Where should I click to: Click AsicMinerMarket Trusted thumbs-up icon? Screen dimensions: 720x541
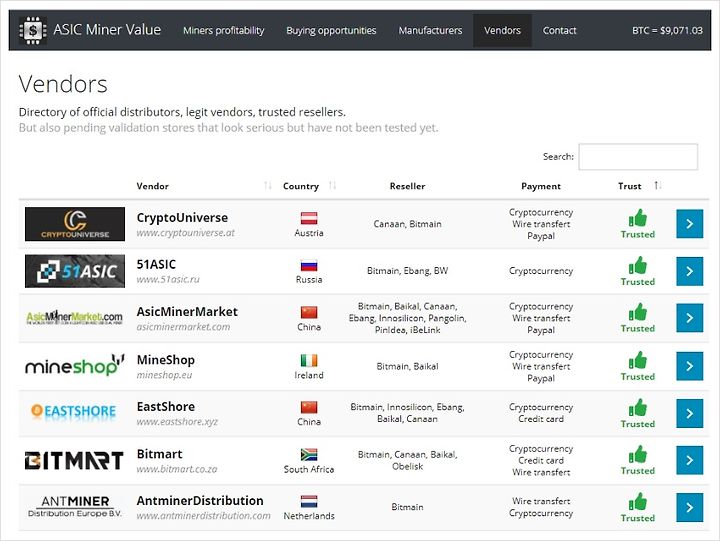pyautogui.click(x=638, y=312)
